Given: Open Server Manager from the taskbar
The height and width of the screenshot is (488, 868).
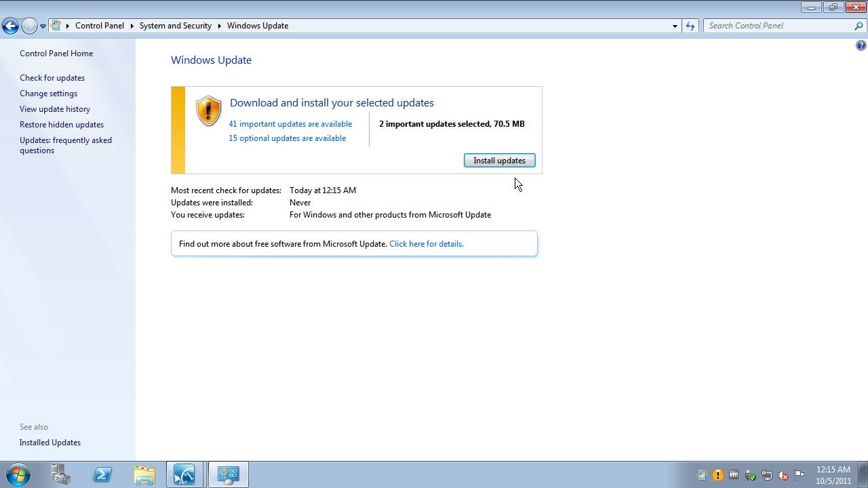Looking at the screenshot, I should pos(61,474).
